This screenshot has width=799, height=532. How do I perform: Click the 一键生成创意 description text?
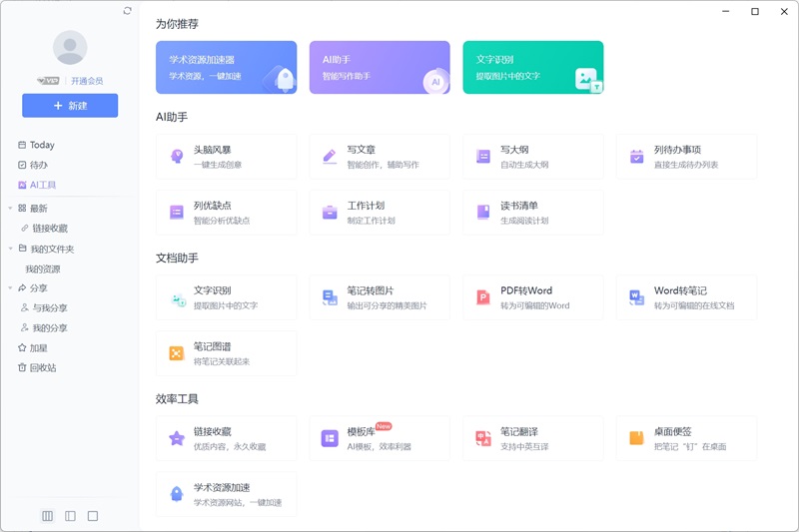(218, 165)
